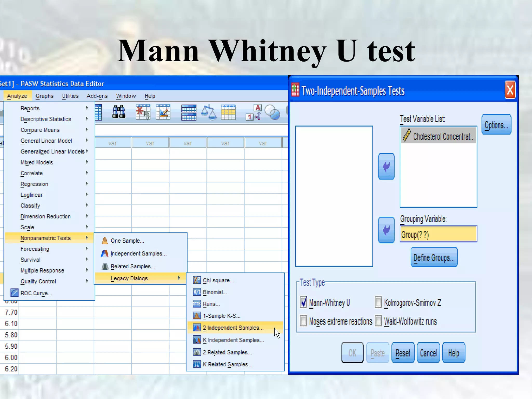Click the binoculars Find icon in toolbar
The image size is (532, 399).
pyautogui.click(x=119, y=112)
